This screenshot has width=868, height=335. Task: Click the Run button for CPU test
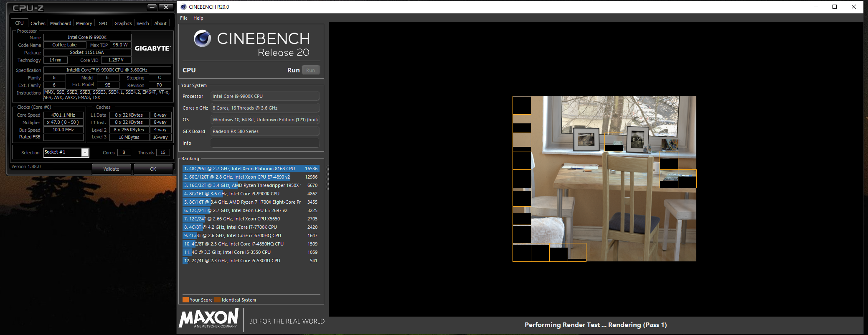click(x=311, y=70)
